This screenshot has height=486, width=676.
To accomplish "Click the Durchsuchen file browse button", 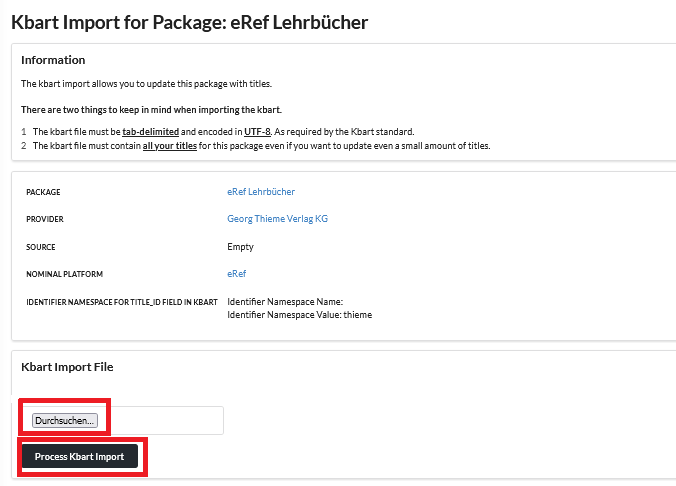I will pyautogui.click(x=65, y=421).
